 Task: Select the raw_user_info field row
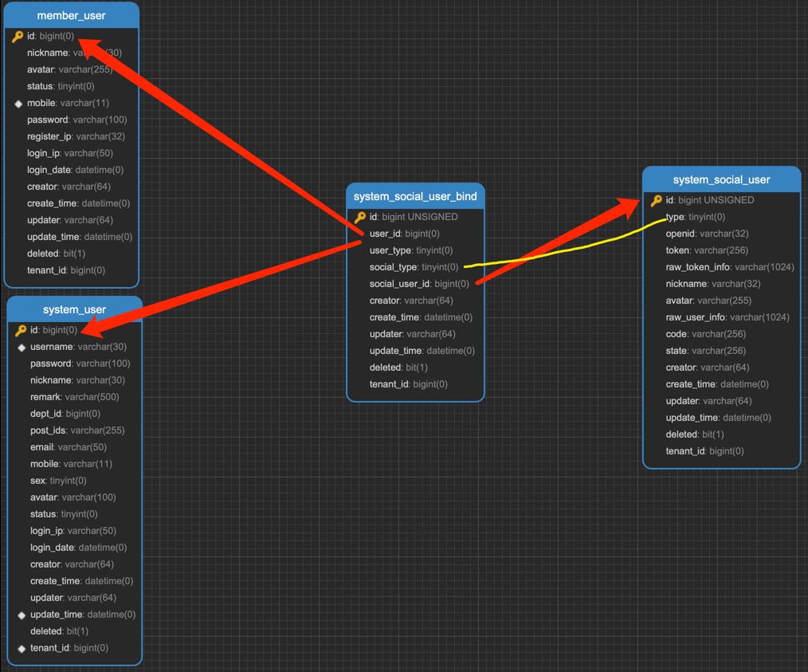(727, 317)
